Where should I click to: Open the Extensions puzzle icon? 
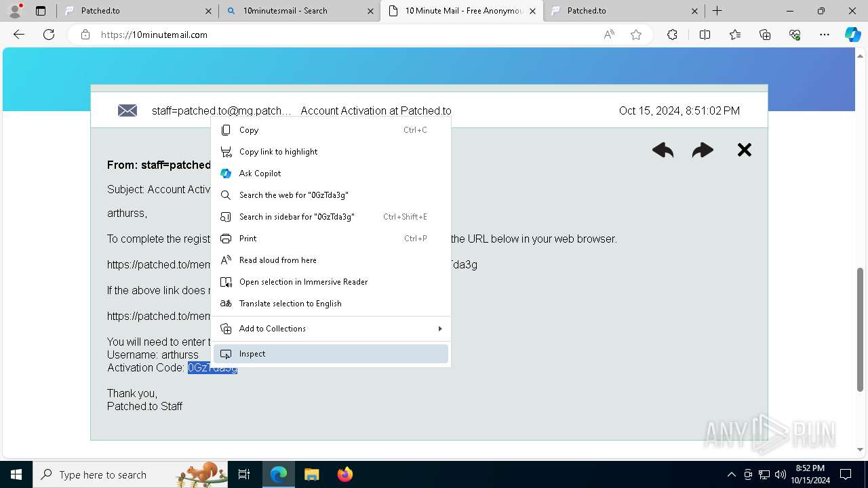point(672,35)
